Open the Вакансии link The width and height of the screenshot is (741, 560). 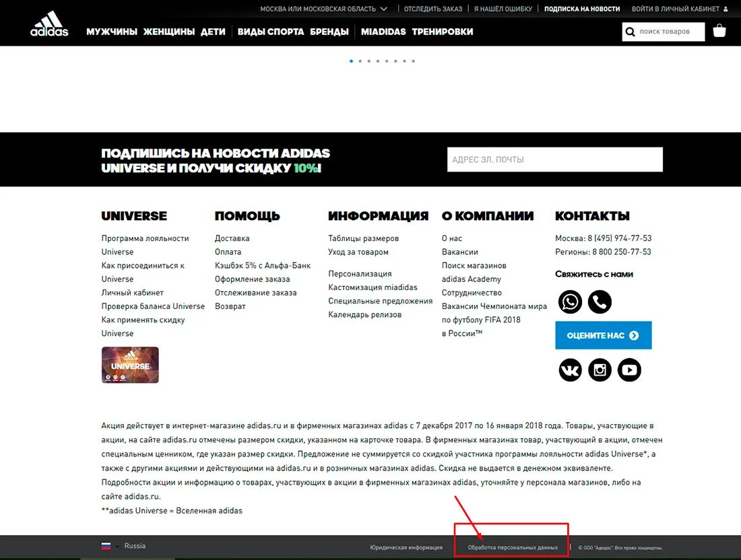460,252
